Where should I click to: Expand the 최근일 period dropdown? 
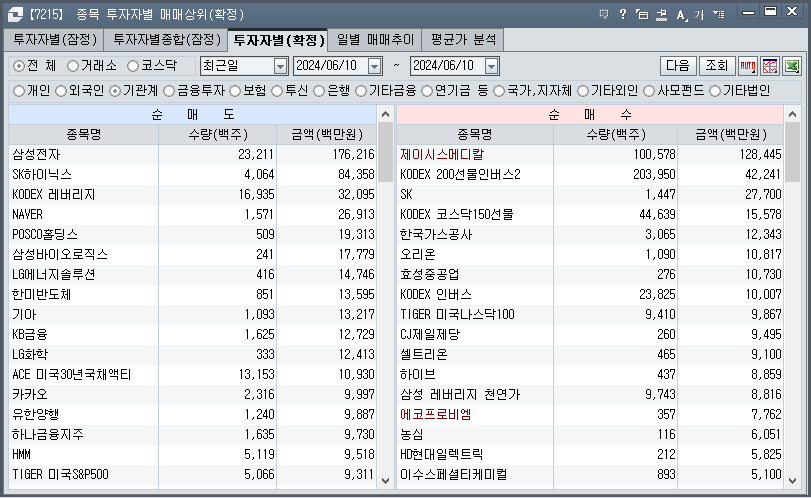[280, 66]
